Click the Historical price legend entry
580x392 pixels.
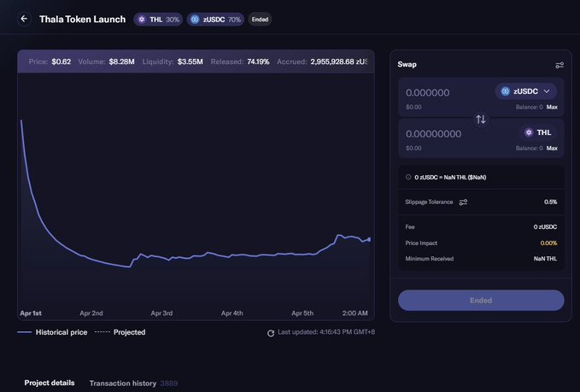pos(52,332)
